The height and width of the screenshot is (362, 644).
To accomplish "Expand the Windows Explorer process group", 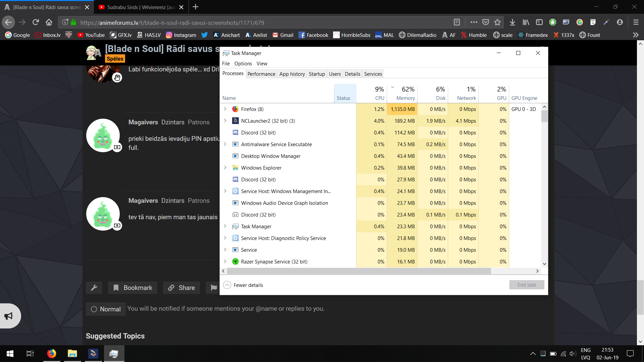I will 225,168.
